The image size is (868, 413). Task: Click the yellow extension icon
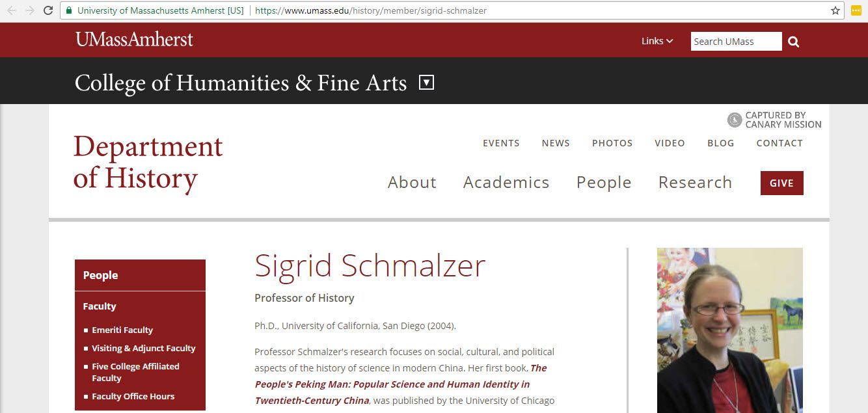(856, 10)
